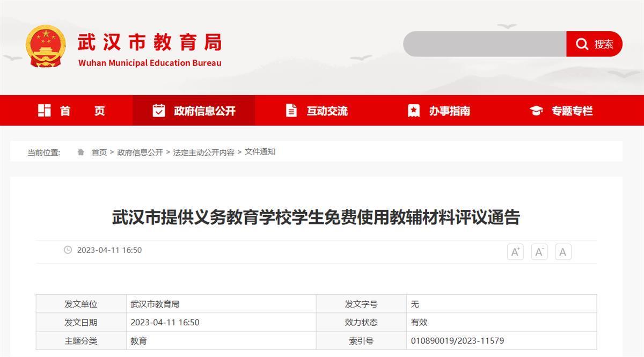644x357 pixels.
Task: Click the graduation cap icon beside 专题专栏
Action: point(536,111)
